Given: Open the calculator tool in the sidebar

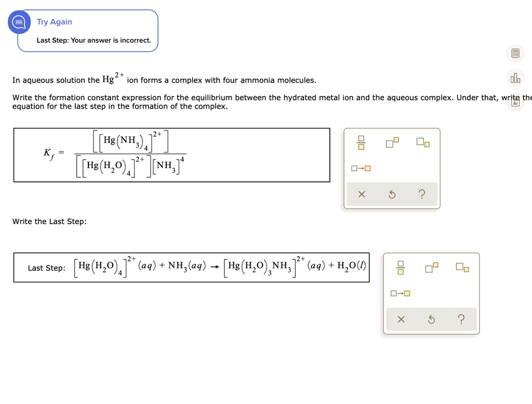Looking at the screenshot, I should (x=515, y=53).
